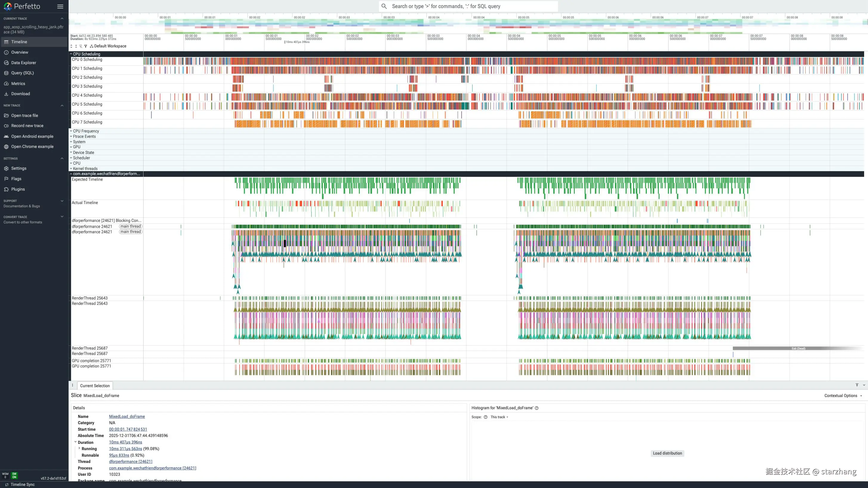This screenshot has width=868, height=488.
Task: Click the Record new trace icon
Action: point(6,126)
